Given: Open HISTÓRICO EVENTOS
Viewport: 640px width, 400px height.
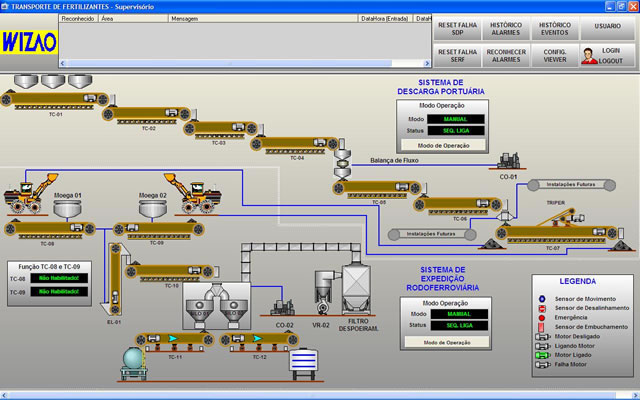Looking at the screenshot, I should click(554, 29).
